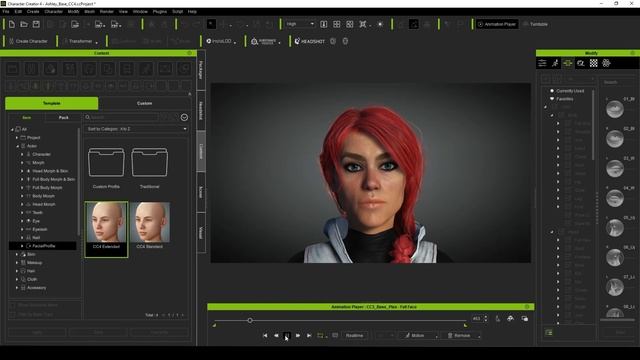Open the Render menu
The width and height of the screenshot is (640, 360).
(x=107, y=11)
